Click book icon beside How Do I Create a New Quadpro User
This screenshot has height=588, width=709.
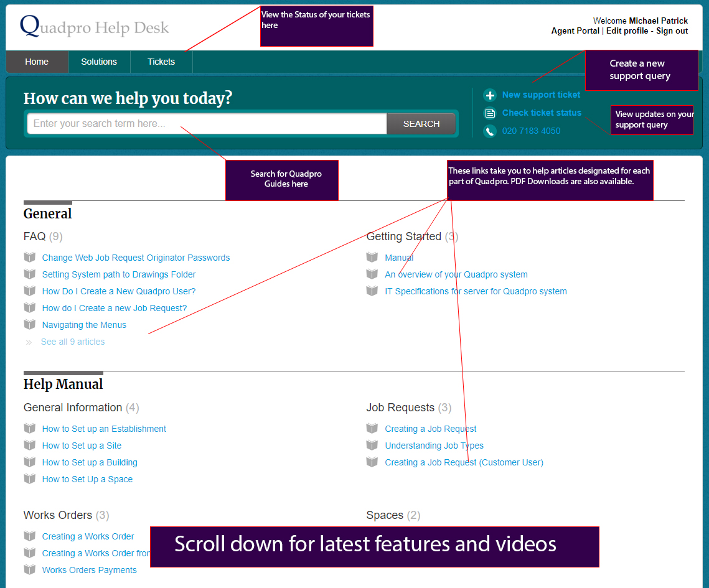coord(30,291)
